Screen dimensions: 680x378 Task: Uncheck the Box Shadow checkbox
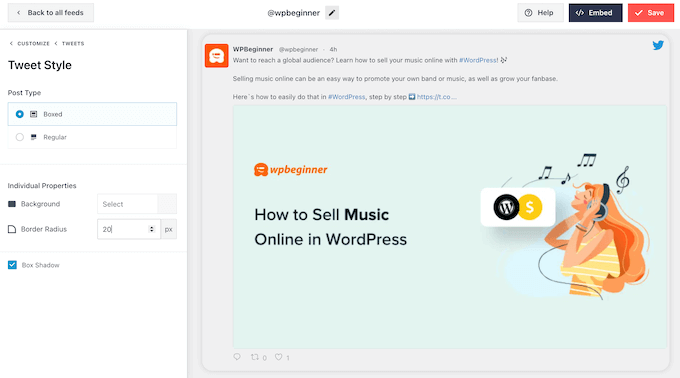click(x=12, y=265)
